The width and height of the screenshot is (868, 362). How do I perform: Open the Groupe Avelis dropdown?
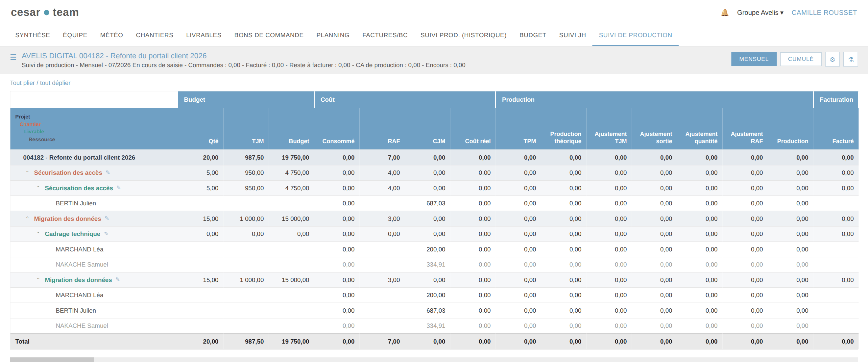(760, 13)
